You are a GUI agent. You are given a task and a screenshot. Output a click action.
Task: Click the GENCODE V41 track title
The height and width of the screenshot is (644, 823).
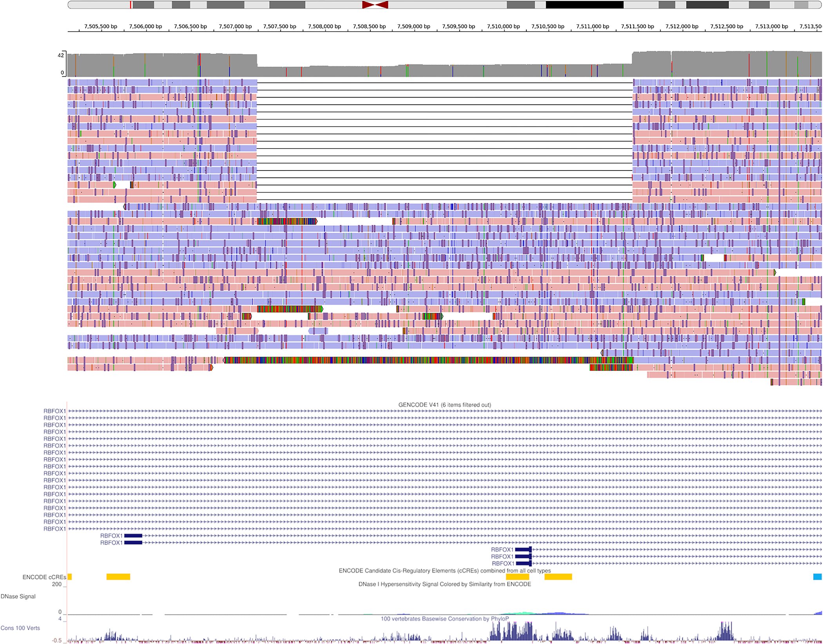coord(445,405)
